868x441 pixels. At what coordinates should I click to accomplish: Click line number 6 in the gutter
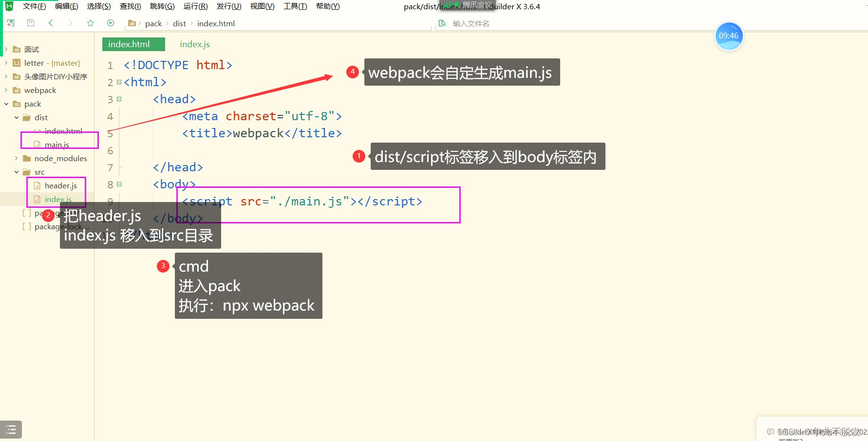(110, 150)
